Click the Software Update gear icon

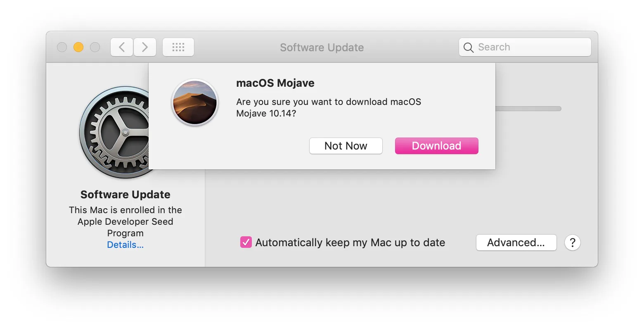tap(114, 132)
